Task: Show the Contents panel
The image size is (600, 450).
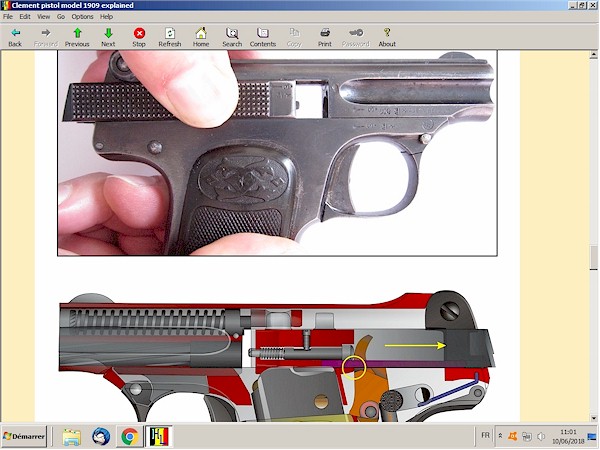Action: click(x=263, y=37)
